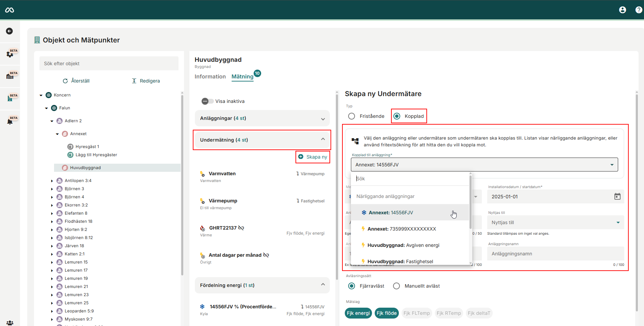Click the Återställ button

77,81
